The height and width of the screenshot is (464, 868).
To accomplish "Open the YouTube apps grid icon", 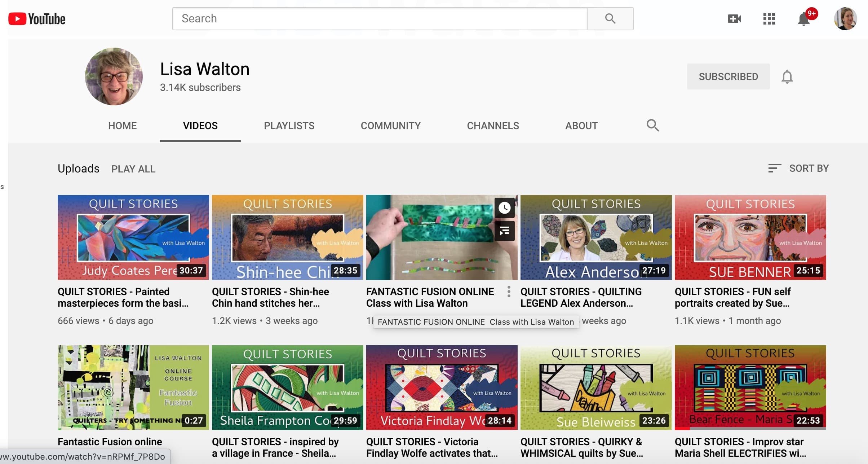I will pos(769,19).
